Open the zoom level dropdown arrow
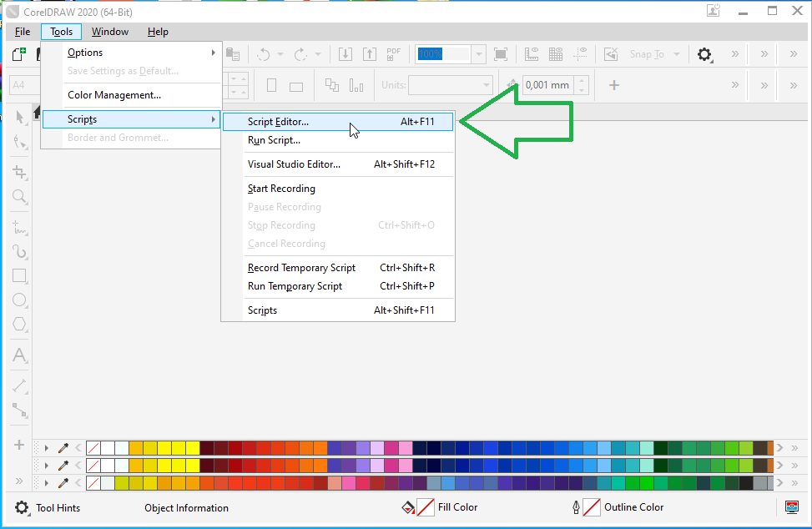Viewport: 812px width, 529px height. pos(478,54)
